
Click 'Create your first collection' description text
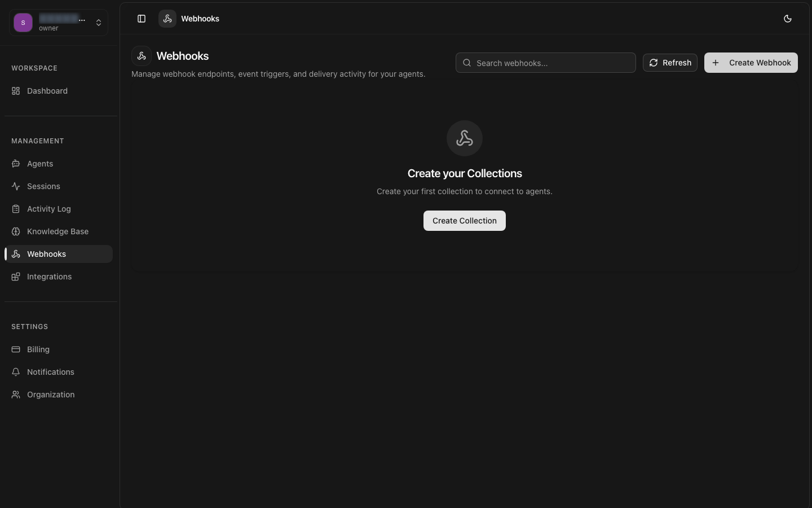(x=465, y=191)
